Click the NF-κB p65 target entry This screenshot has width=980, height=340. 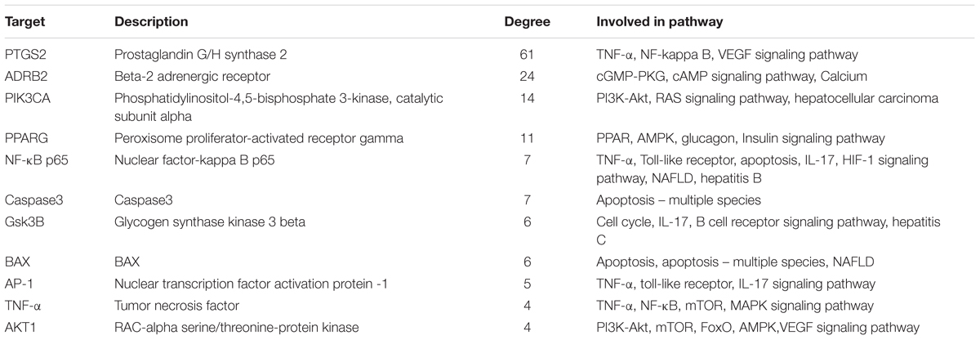(33, 161)
